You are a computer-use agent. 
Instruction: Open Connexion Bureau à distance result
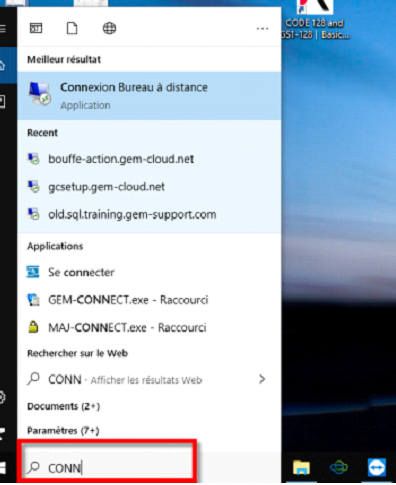(149, 96)
